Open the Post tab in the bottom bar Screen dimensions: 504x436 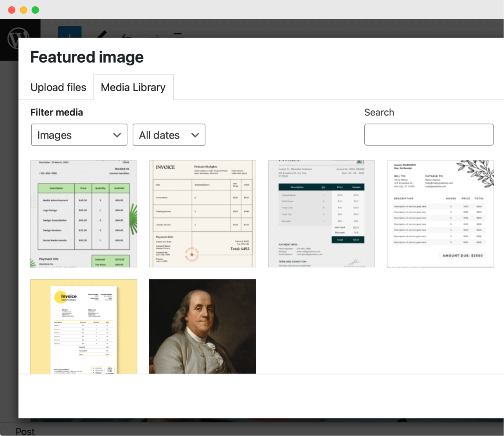(x=25, y=431)
